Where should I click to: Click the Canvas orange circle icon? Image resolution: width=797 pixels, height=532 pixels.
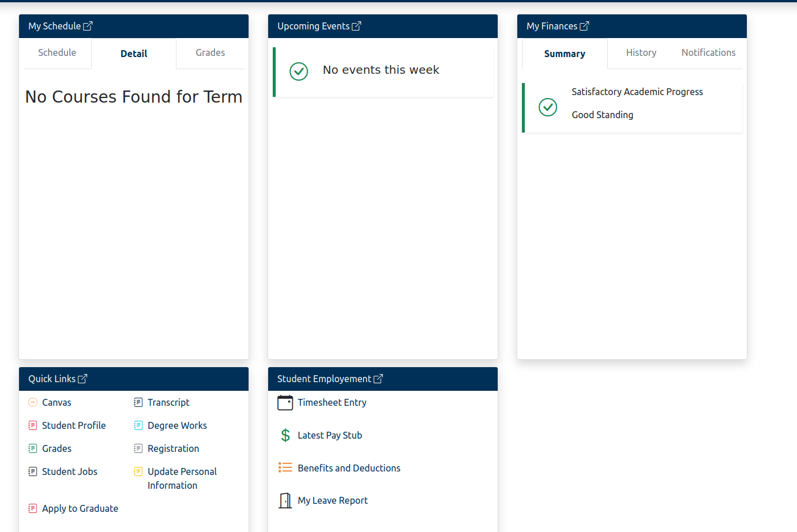coord(33,402)
